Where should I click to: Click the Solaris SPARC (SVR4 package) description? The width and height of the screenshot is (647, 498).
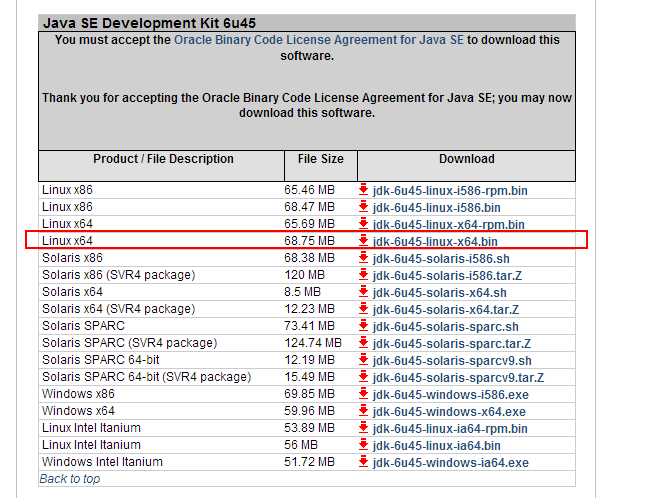click(130, 343)
